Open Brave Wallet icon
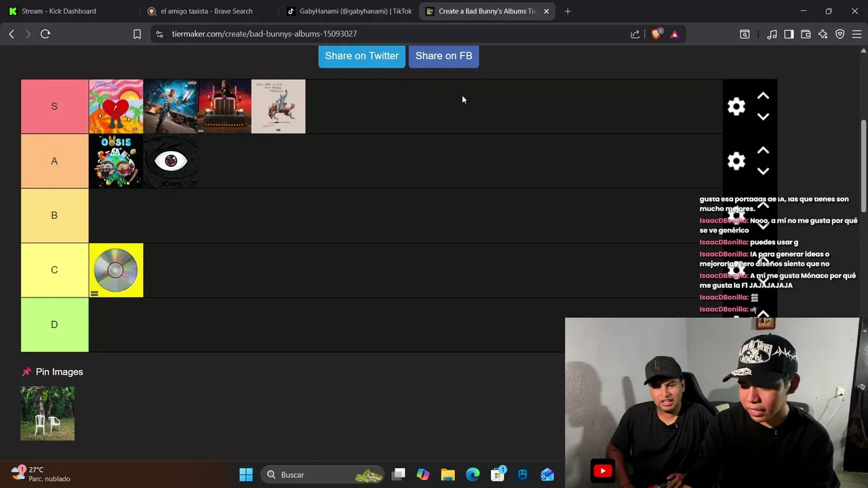The height and width of the screenshot is (488, 868). tap(806, 34)
